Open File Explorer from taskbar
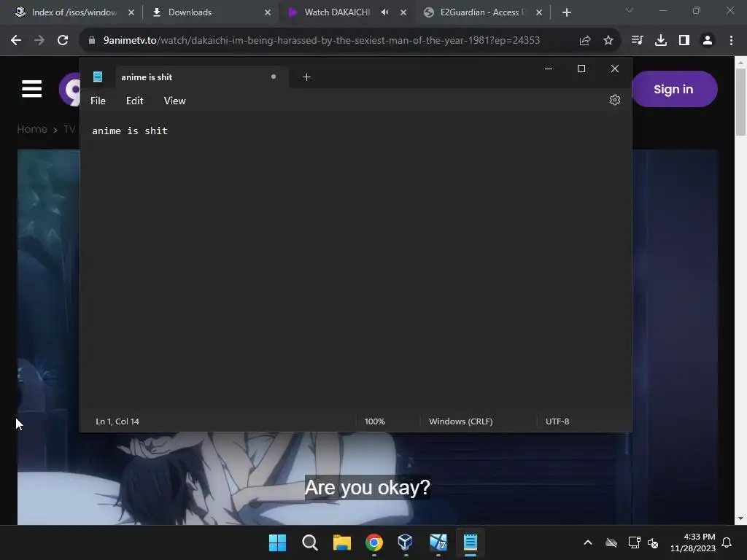 [x=342, y=542]
